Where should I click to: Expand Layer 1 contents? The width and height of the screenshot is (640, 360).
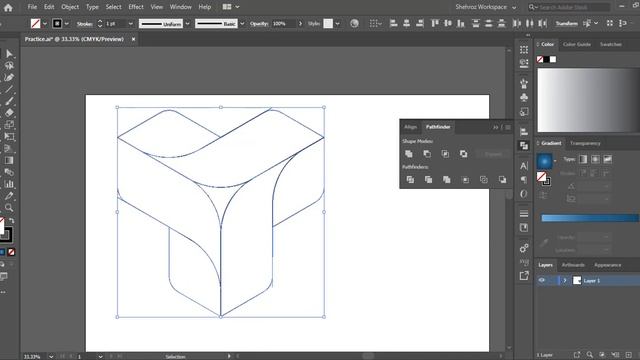click(565, 280)
